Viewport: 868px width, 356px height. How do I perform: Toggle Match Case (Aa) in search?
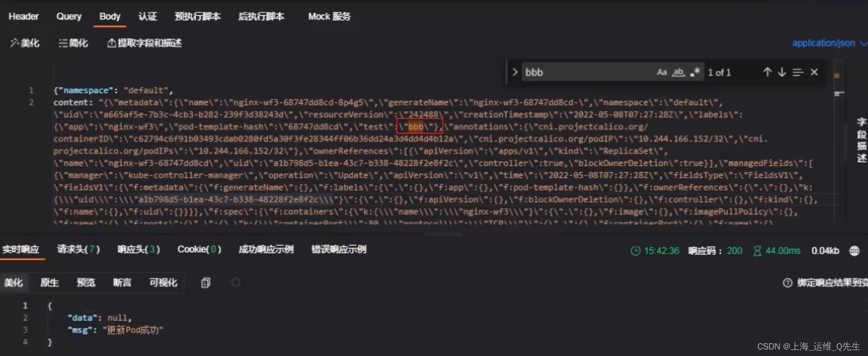click(662, 72)
